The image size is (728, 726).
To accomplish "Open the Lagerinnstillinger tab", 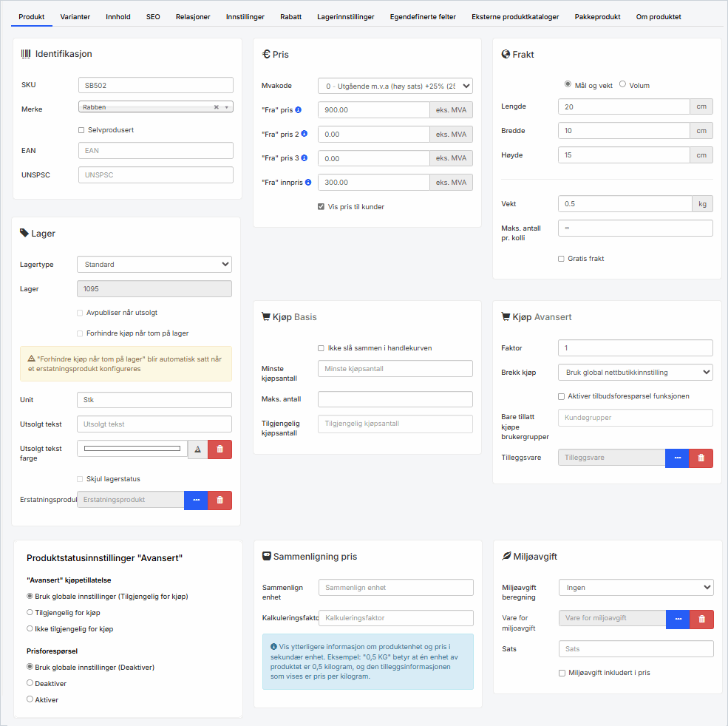I will tap(345, 16).
